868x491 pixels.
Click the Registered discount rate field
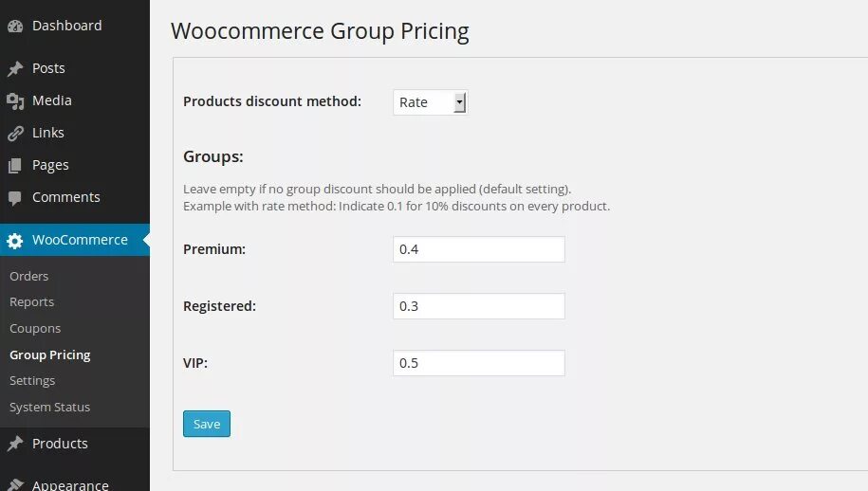pos(478,306)
